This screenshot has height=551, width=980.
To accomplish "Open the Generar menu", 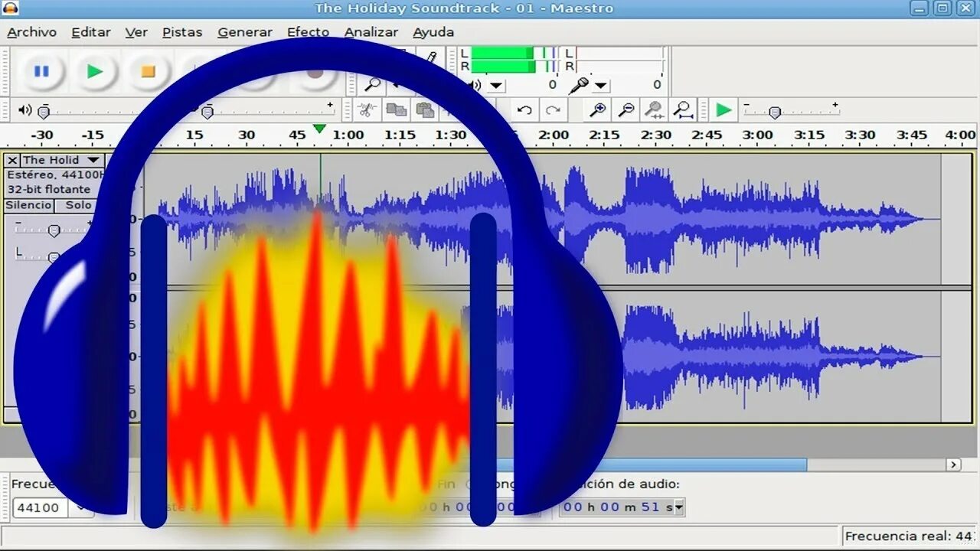I will pos(245,32).
